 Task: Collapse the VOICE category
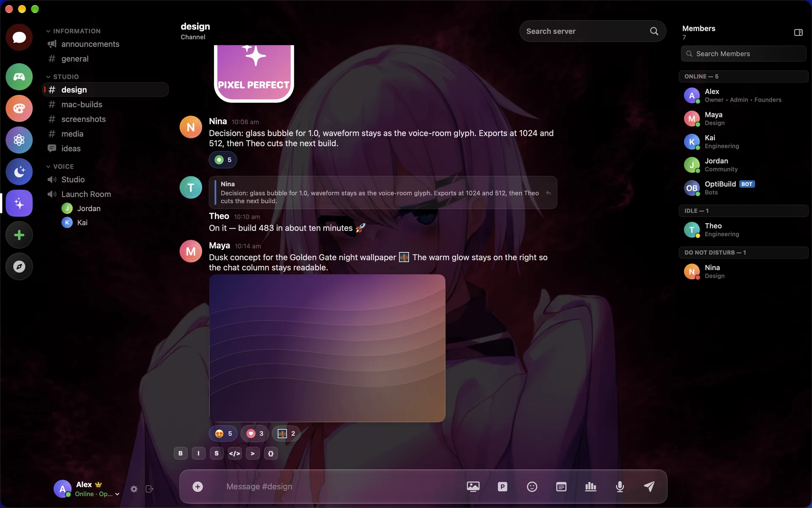point(60,166)
